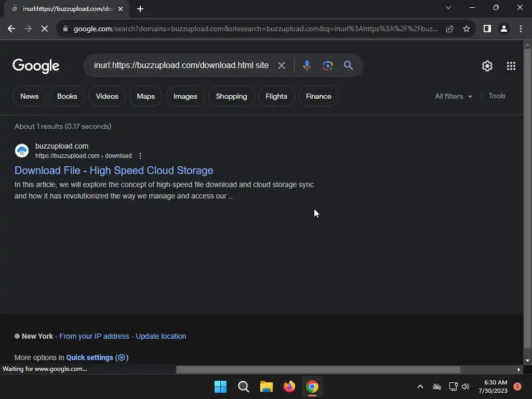The width and height of the screenshot is (532, 399).
Task: Click the buzzupload.com site favicon
Action: click(x=22, y=151)
